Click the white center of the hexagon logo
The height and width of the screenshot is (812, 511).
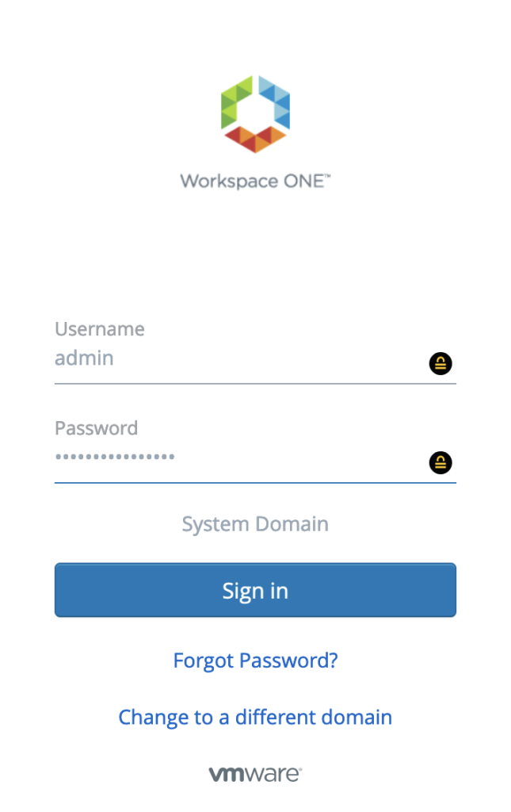[x=255, y=111]
